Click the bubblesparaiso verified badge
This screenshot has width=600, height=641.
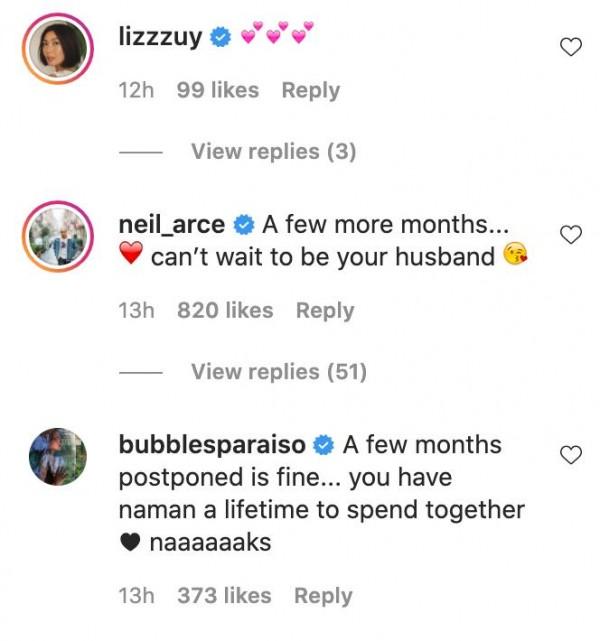(324, 444)
